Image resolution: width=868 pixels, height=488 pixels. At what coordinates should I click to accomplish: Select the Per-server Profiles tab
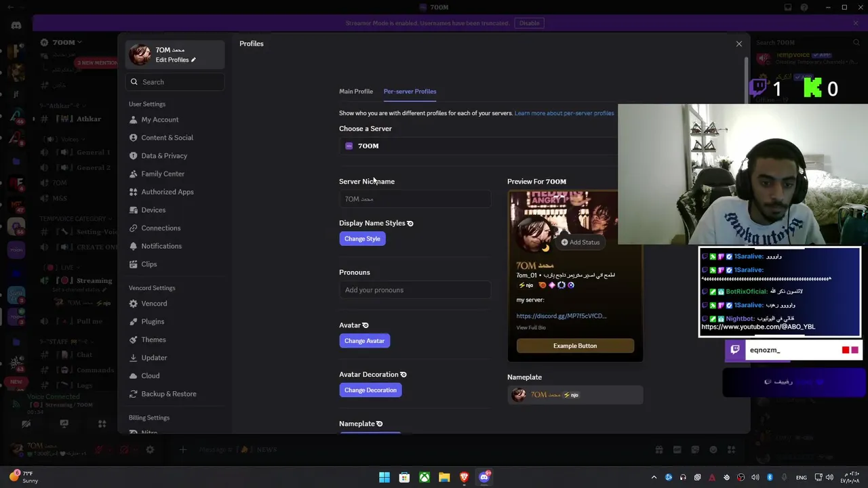[x=410, y=91]
